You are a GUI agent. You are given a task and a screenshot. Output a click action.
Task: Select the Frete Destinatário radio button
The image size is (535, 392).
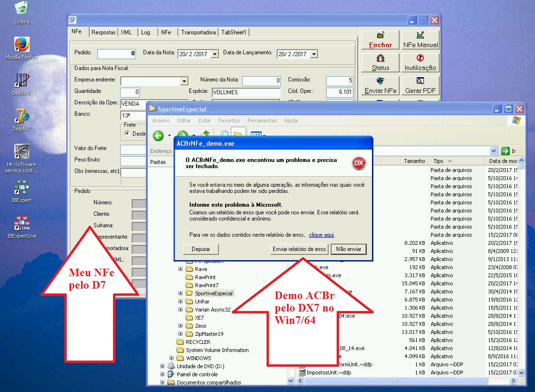(127, 133)
